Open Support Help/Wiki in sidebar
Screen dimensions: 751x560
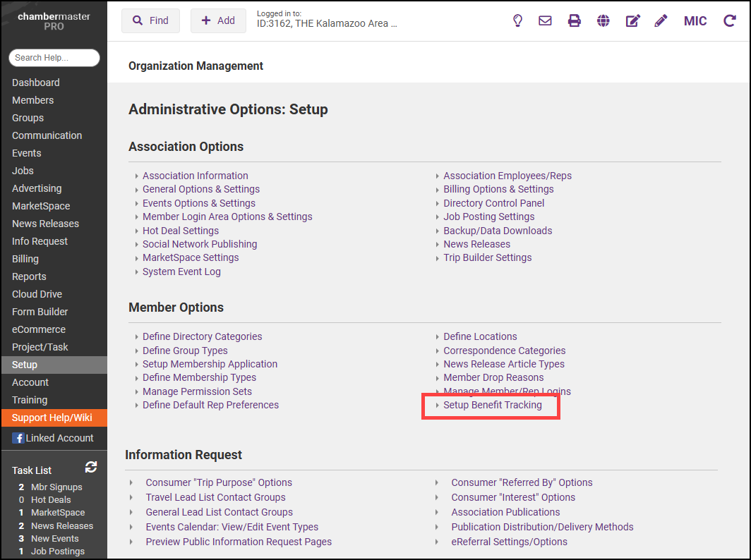[x=52, y=418]
